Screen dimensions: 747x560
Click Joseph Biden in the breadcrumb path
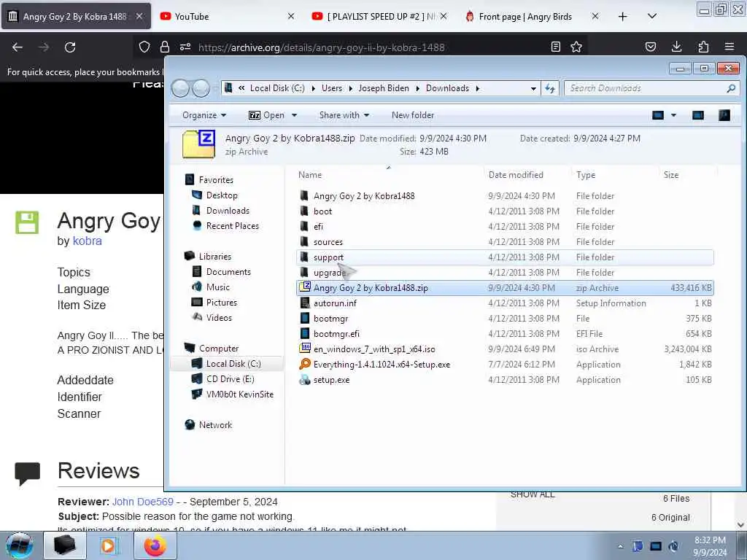384,88
